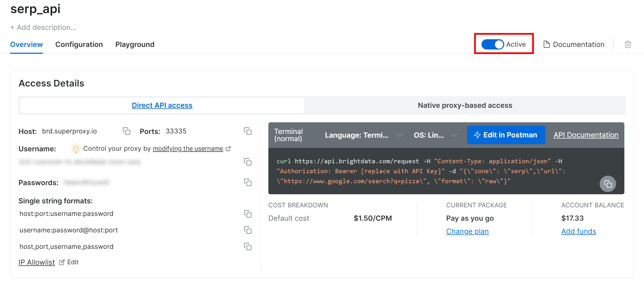Toggle the zone Active switch

point(492,44)
